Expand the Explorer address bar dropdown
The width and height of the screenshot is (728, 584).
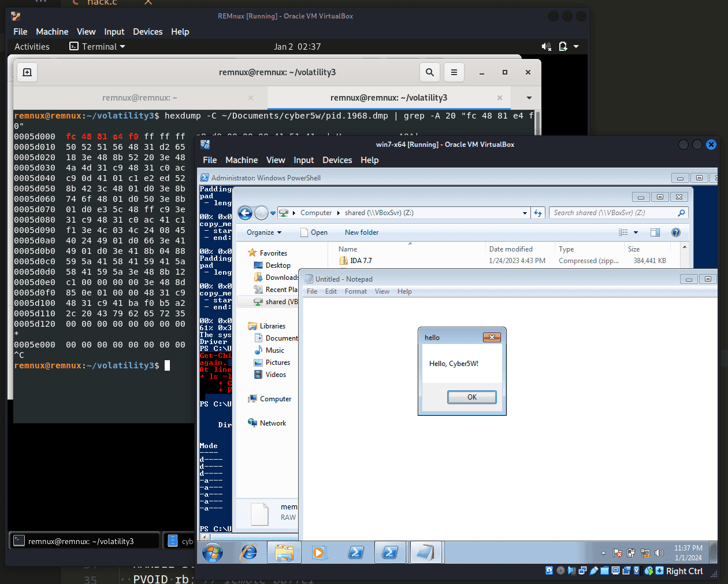pos(525,213)
